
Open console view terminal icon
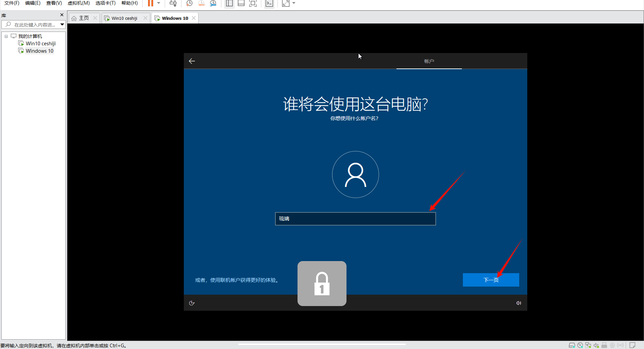(x=269, y=3)
